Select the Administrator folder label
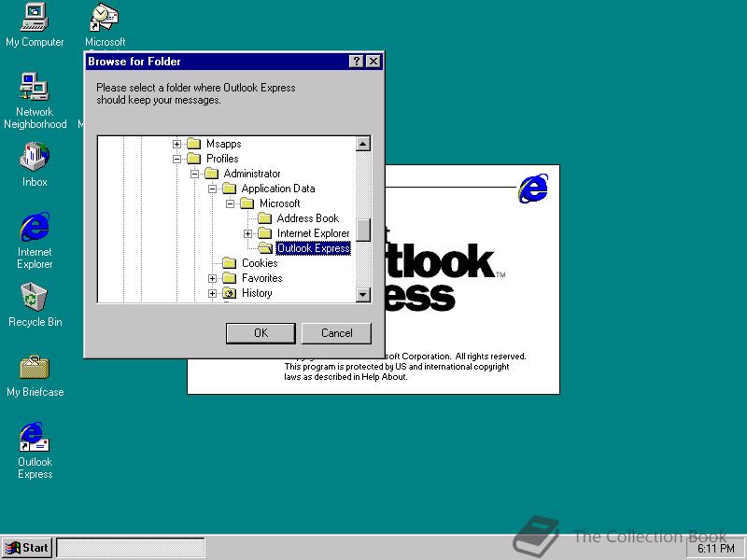This screenshot has width=747, height=560. pyautogui.click(x=252, y=174)
